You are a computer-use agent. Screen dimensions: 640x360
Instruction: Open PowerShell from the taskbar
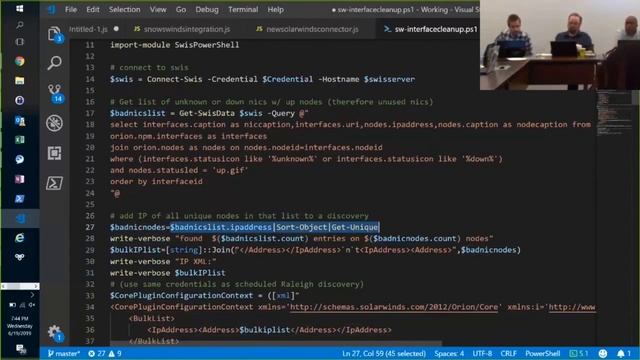pos(19,199)
